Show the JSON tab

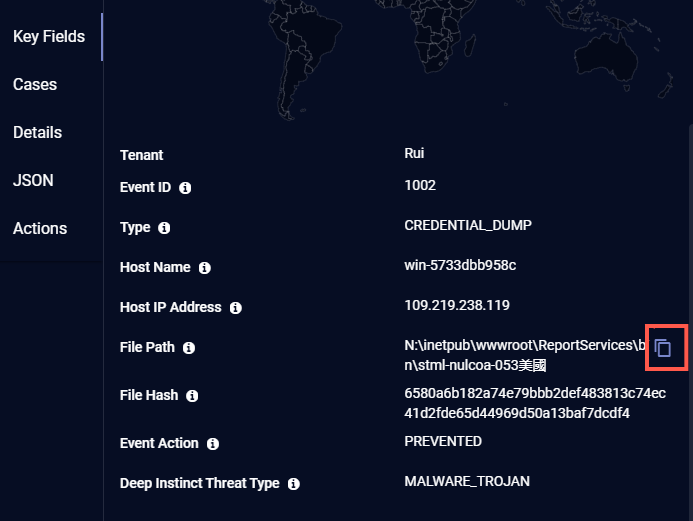tap(33, 181)
